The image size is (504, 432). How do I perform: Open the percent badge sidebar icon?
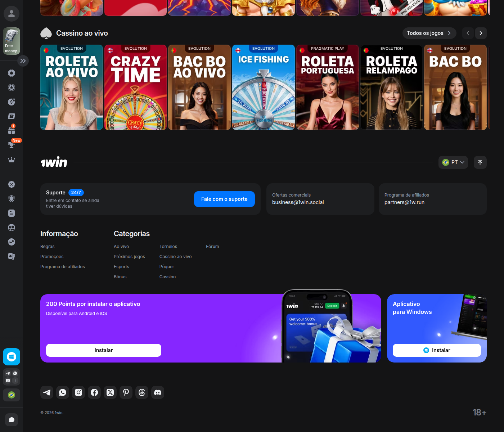click(12, 184)
